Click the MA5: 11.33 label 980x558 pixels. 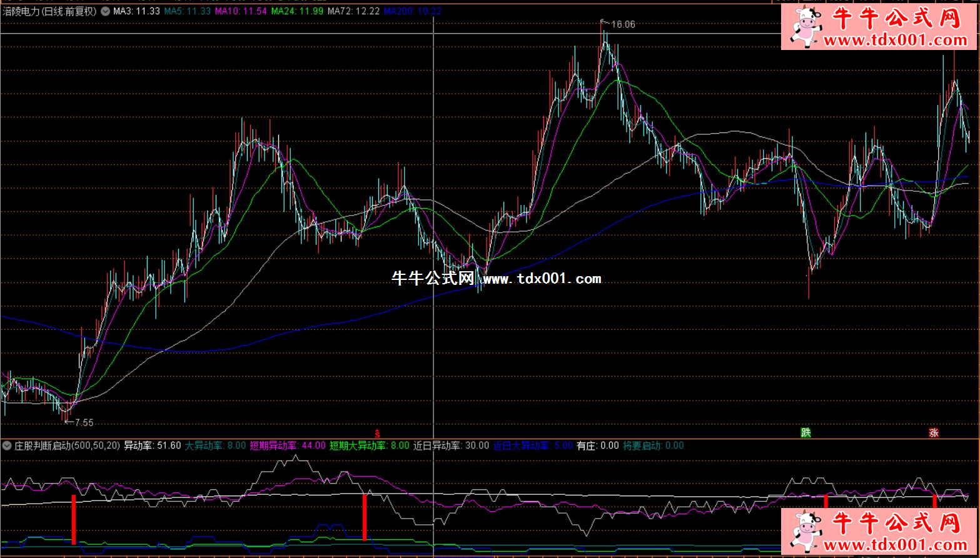click(x=187, y=11)
